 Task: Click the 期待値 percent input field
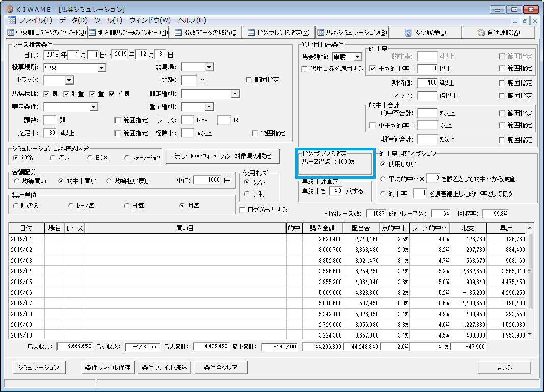(427, 82)
